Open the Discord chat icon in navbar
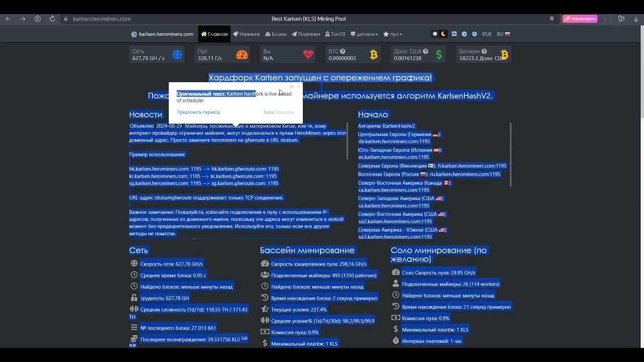The width and height of the screenshot is (644, 362). pos(454,34)
